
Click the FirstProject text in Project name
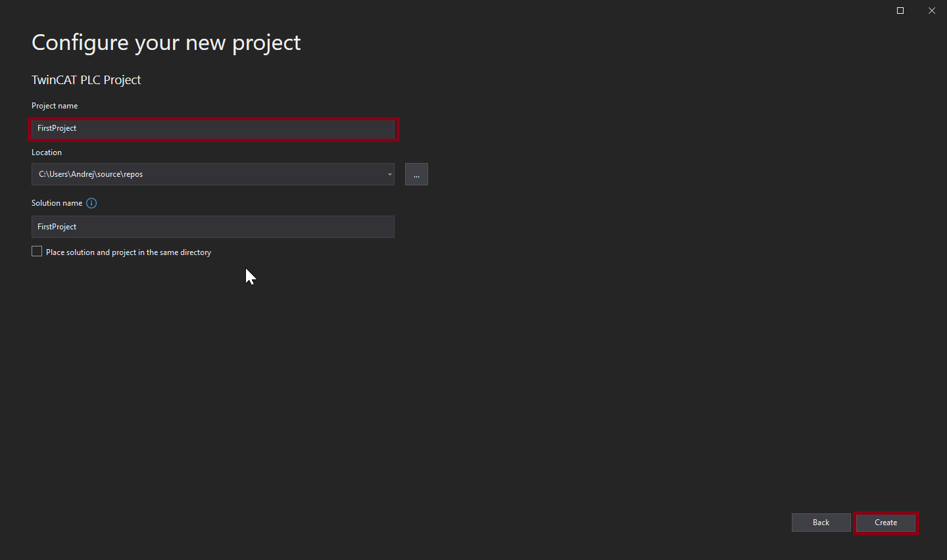(x=57, y=128)
